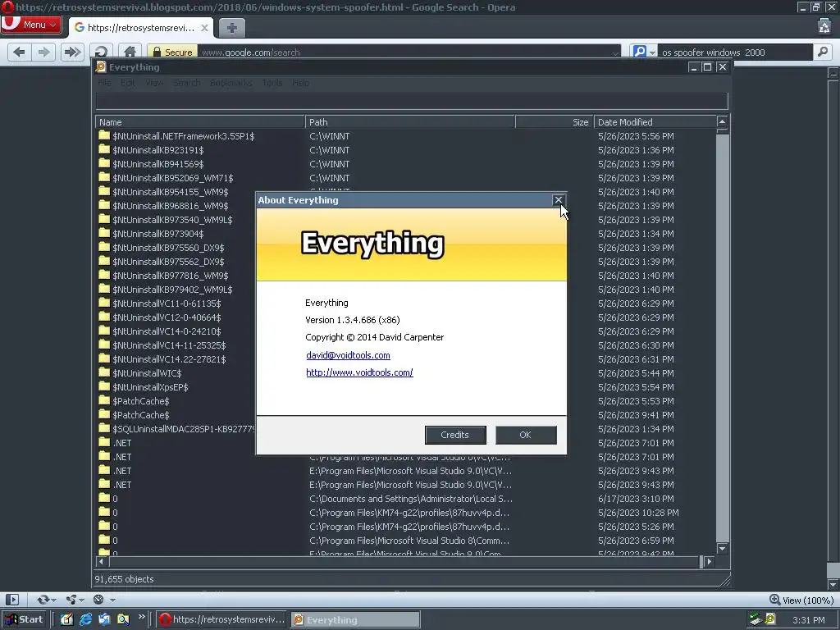
Task: Click the folder search Quick Launch icon
Action: (123, 619)
